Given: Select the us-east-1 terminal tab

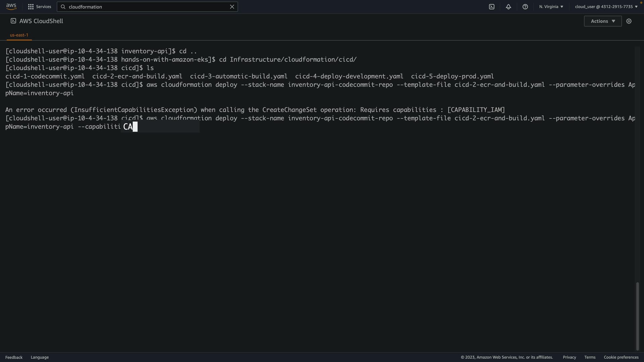Looking at the screenshot, I should pos(19,35).
